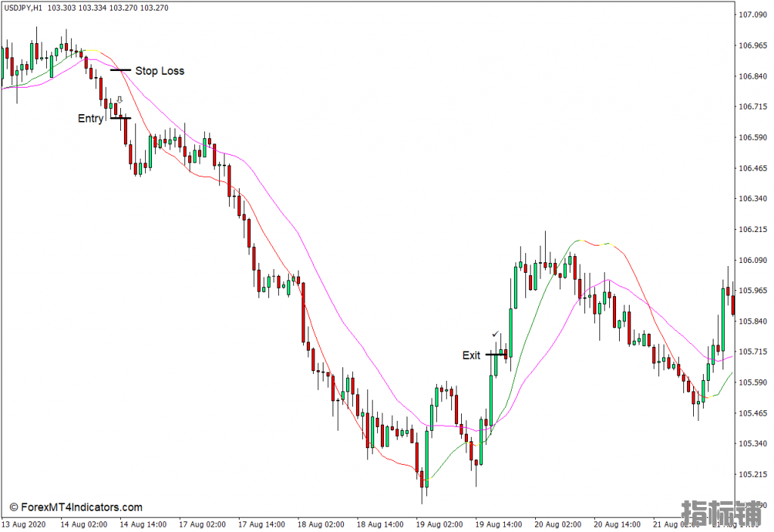This screenshot has width=774, height=532.
Task: Click the checkmark icon above Exit
Action: pyautogui.click(x=495, y=333)
